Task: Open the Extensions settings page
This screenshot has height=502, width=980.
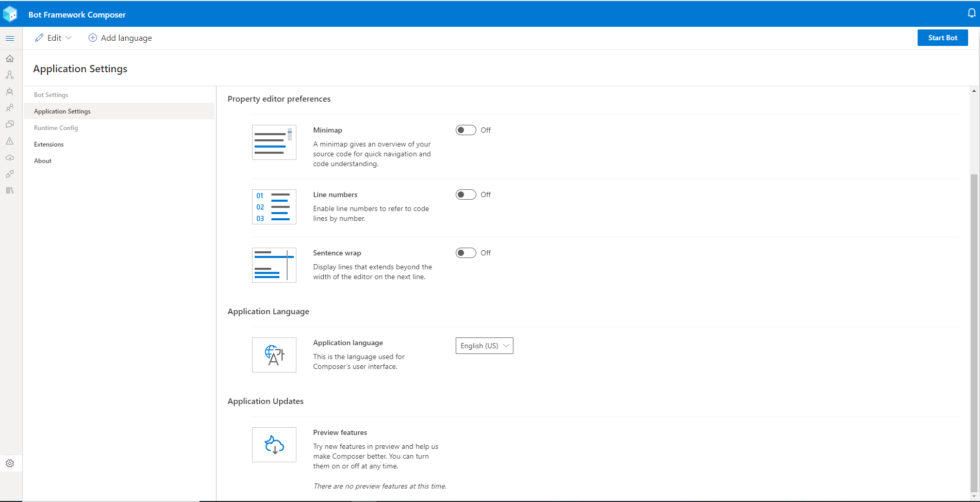Action: (x=119, y=144)
